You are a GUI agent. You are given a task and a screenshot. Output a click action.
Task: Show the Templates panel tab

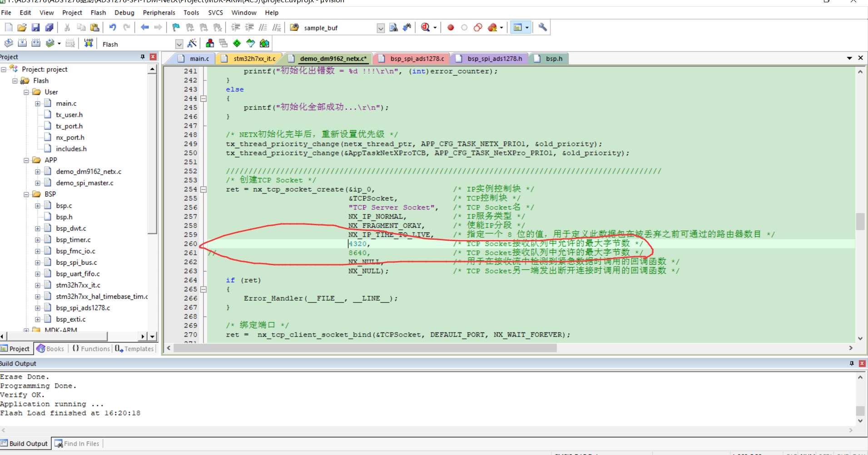pyautogui.click(x=134, y=349)
